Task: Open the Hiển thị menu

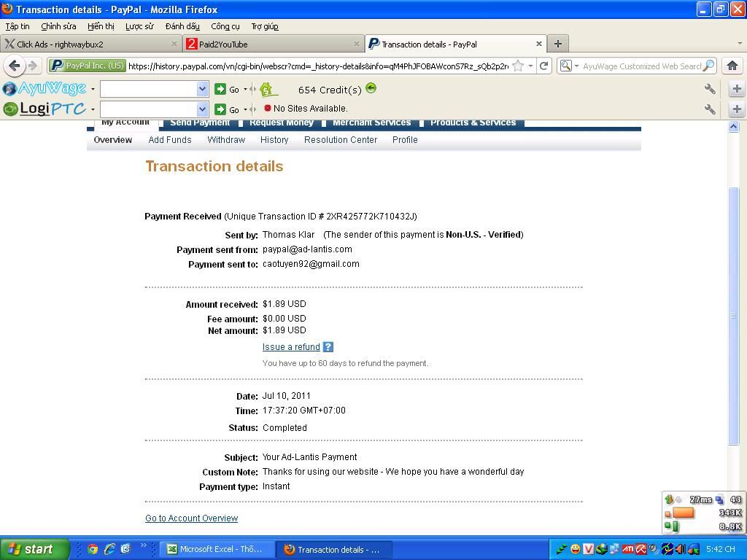Action: (x=101, y=26)
